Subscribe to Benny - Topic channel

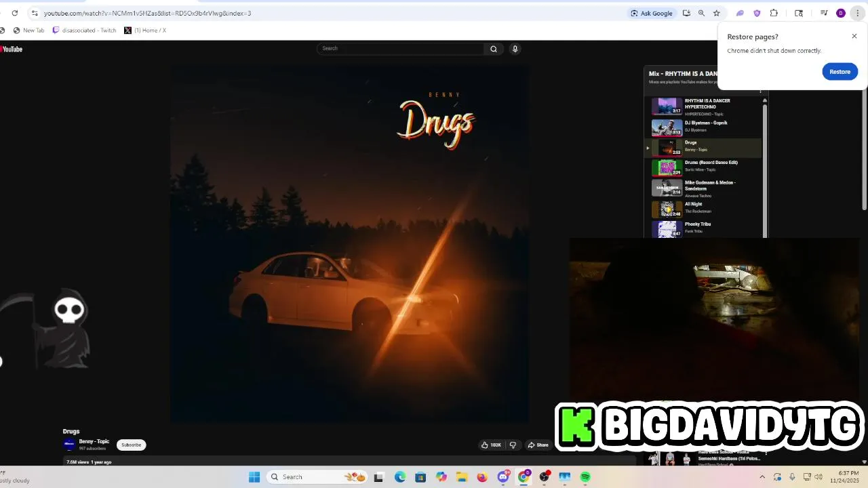132,445
